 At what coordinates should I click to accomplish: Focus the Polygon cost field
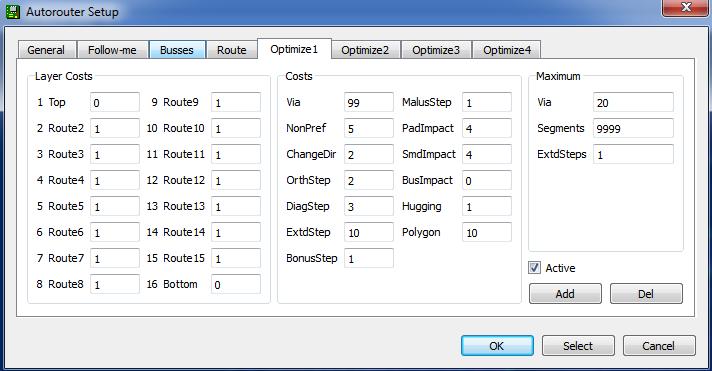pyautogui.click(x=487, y=232)
